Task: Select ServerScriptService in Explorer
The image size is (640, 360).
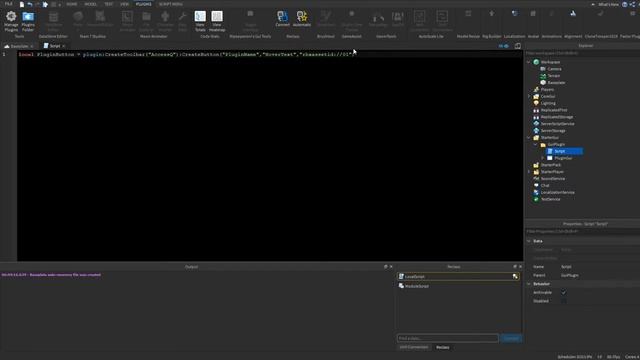Action: (558, 124)
